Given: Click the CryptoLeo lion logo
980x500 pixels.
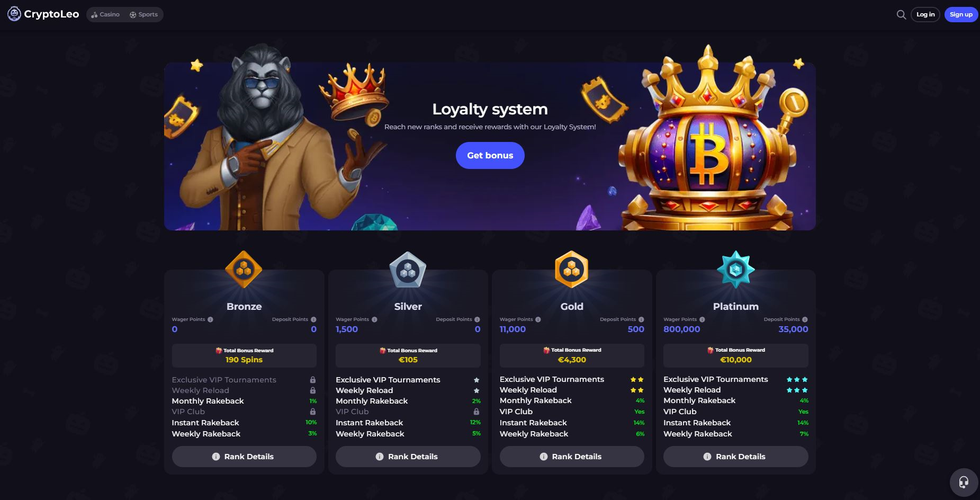Looking at the screenshot, I should (x=14, y=14).
